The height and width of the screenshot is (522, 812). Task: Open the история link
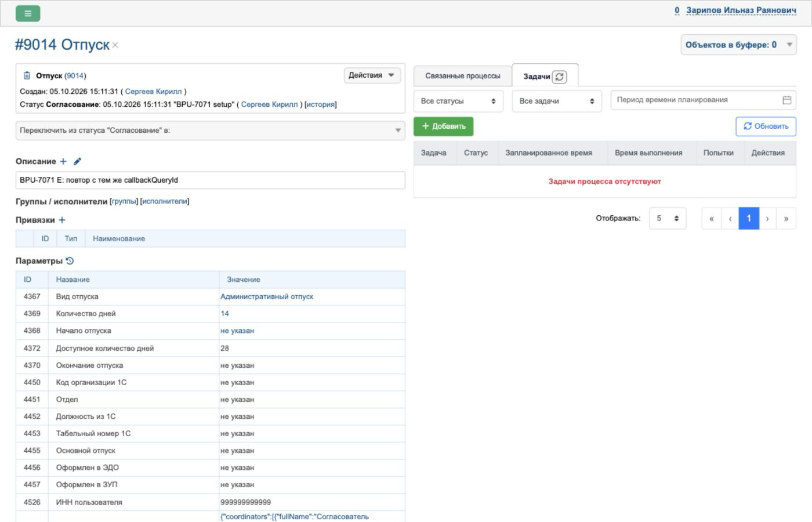pos(320,104)
